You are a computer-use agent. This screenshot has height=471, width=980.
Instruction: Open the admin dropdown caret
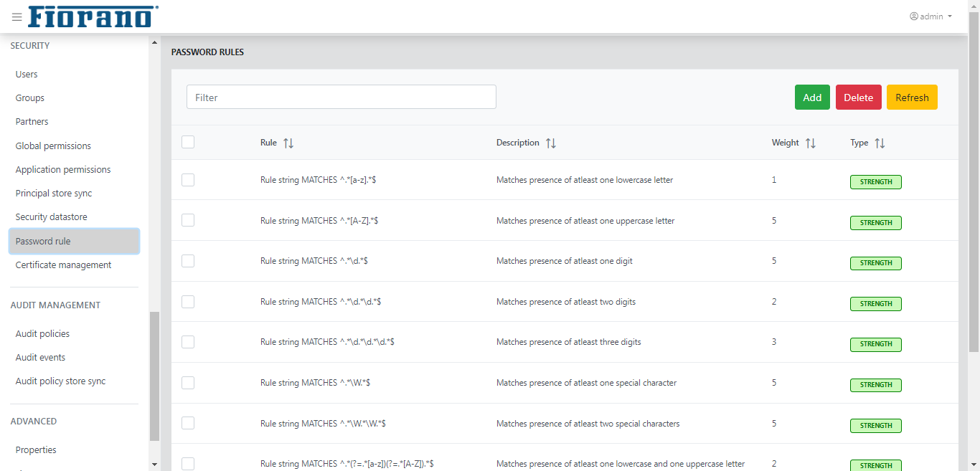tap(950, 16)
